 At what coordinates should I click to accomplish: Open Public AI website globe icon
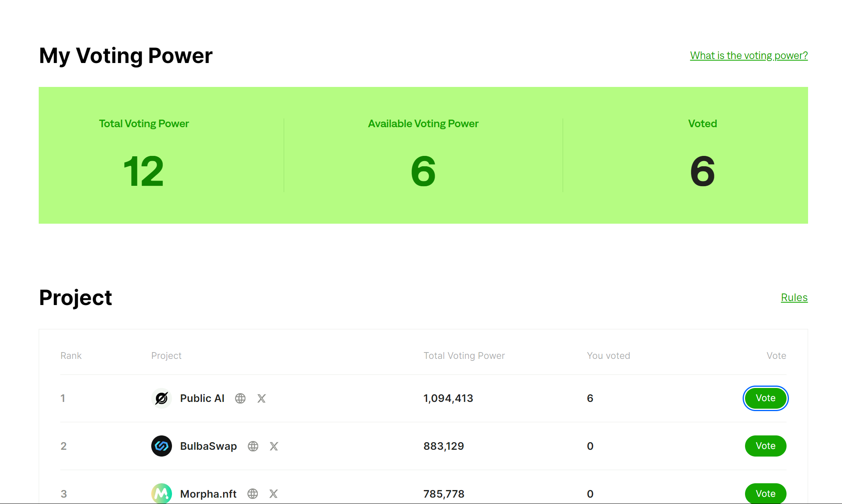click(x=240, y=398)
